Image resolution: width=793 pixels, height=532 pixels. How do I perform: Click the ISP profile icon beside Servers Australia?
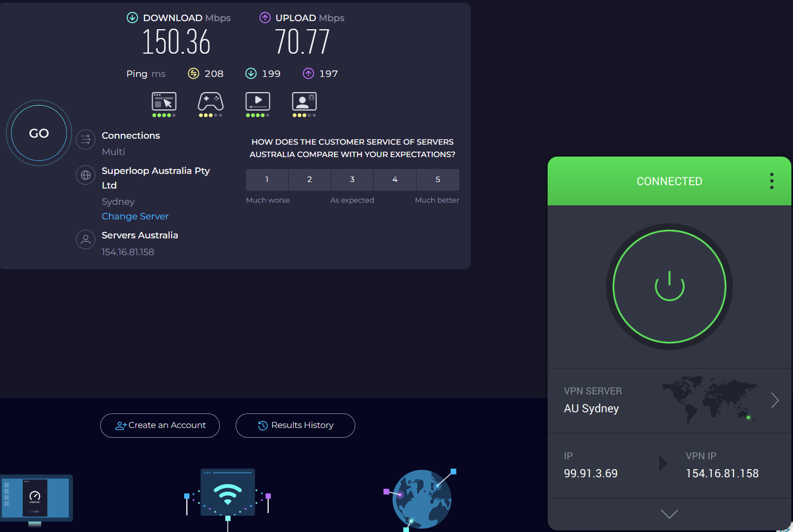click(86, 239)
